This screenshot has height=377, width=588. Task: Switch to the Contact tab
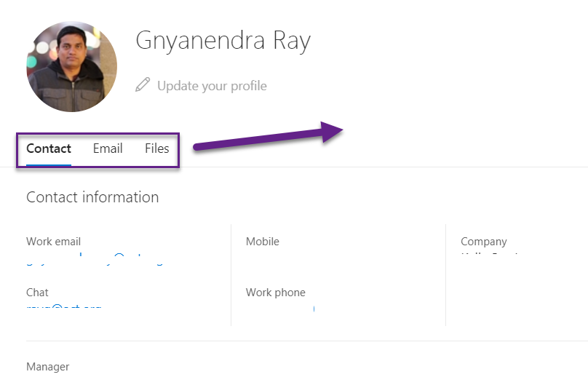(49, 148)
